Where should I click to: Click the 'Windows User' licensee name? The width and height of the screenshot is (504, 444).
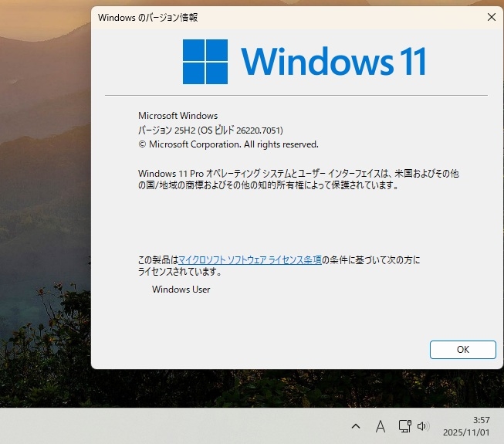click(181, 290)
